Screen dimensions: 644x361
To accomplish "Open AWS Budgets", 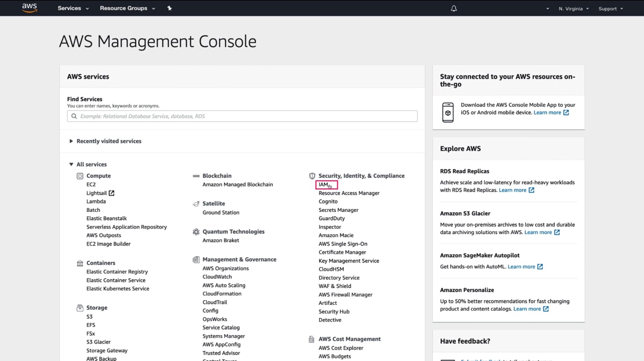I will [335, 357].
